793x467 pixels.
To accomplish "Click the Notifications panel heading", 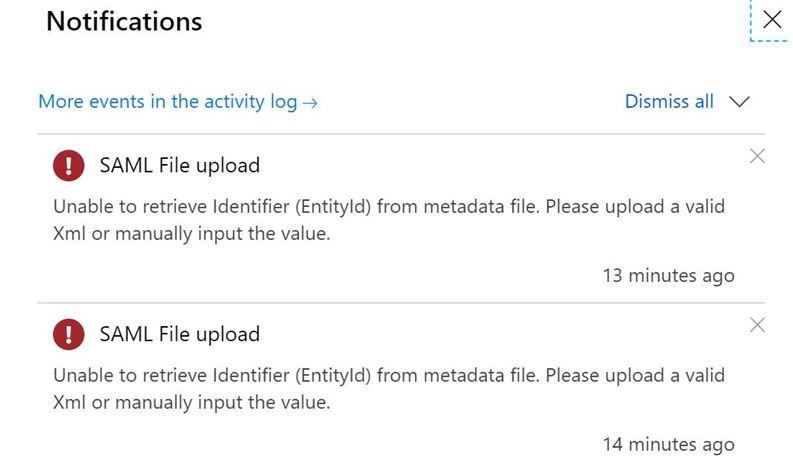I will [x=124, y=21].
